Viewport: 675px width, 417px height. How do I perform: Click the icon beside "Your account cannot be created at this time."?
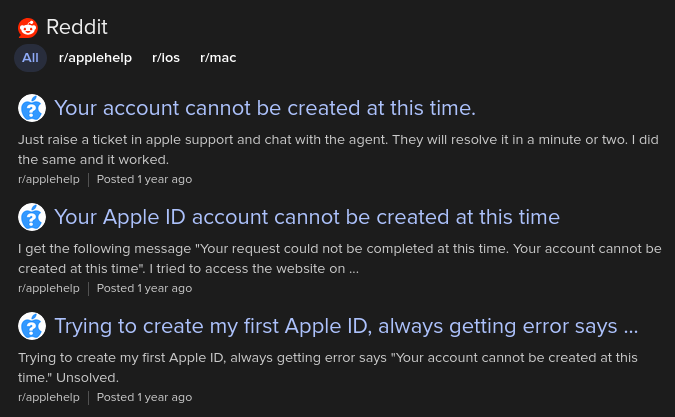(32, 108)
